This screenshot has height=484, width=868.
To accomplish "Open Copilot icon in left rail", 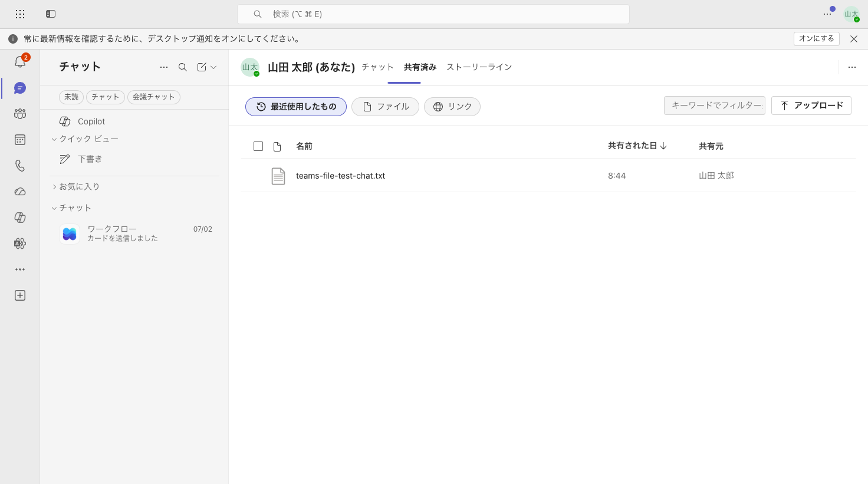I will click(x=20, y=218).
